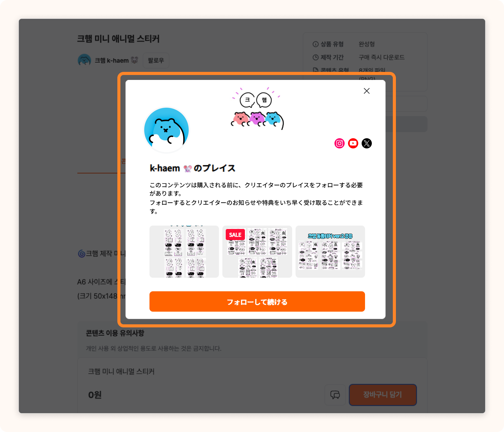The width and height of the screenshot is (504, 432).
Task: Close the k-haem follow popup
Action: point(367,91)
